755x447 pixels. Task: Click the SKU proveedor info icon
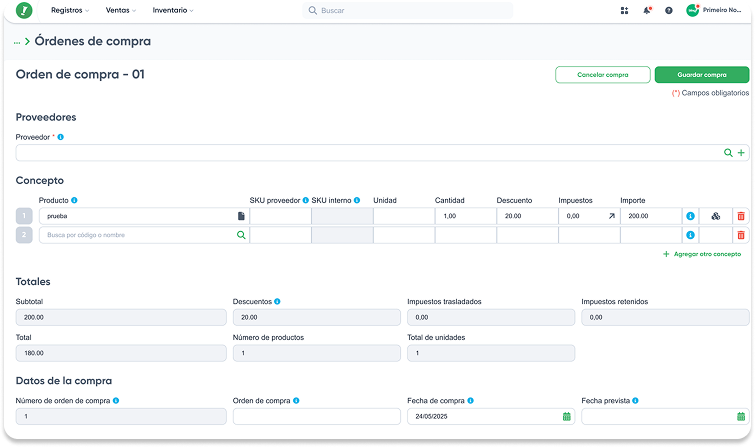click(x=306, y=200)
